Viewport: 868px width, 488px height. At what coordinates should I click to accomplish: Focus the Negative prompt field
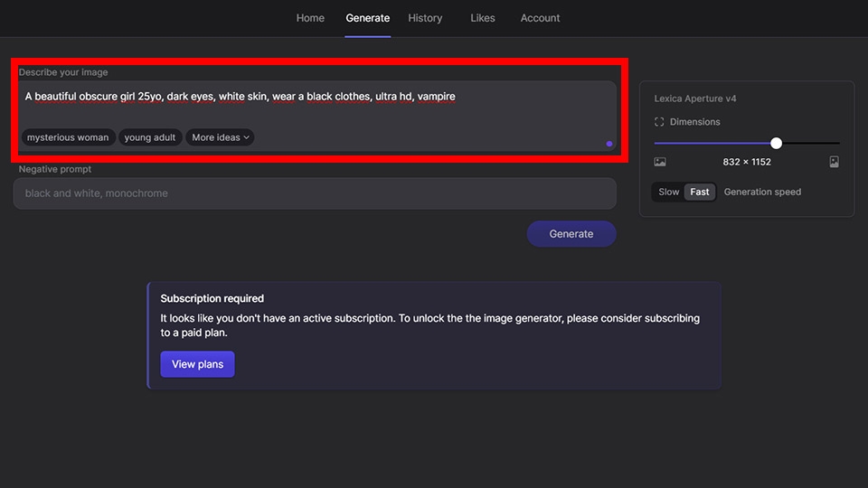315,193
